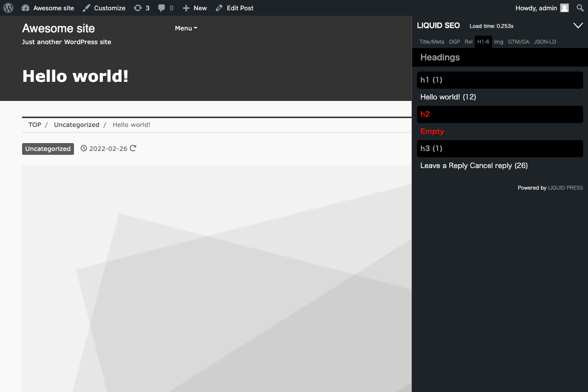Viewport: 588px width, 392px height.
Task: Click the Hello world! breadcrumb text
Action: [131, 125]
